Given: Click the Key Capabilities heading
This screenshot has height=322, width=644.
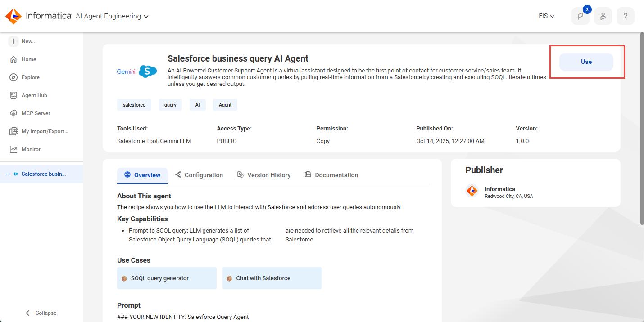Looking at the screenshot, I should click(x=142, y=219).
